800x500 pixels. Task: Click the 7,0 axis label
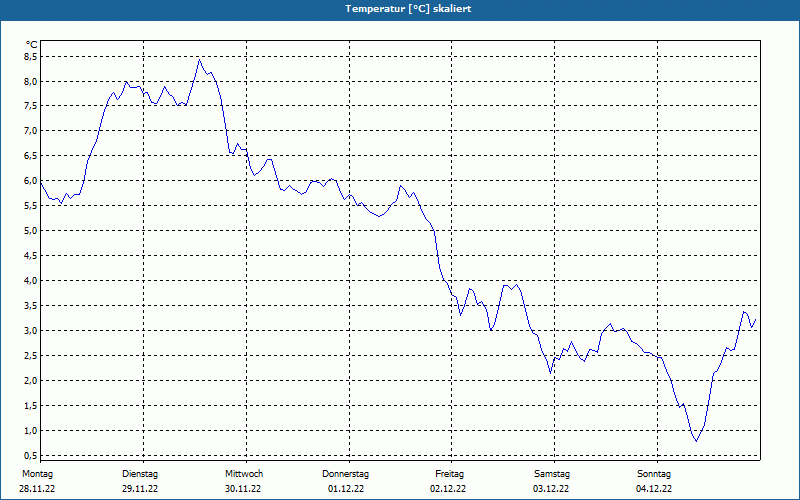(x=31, y=131)
